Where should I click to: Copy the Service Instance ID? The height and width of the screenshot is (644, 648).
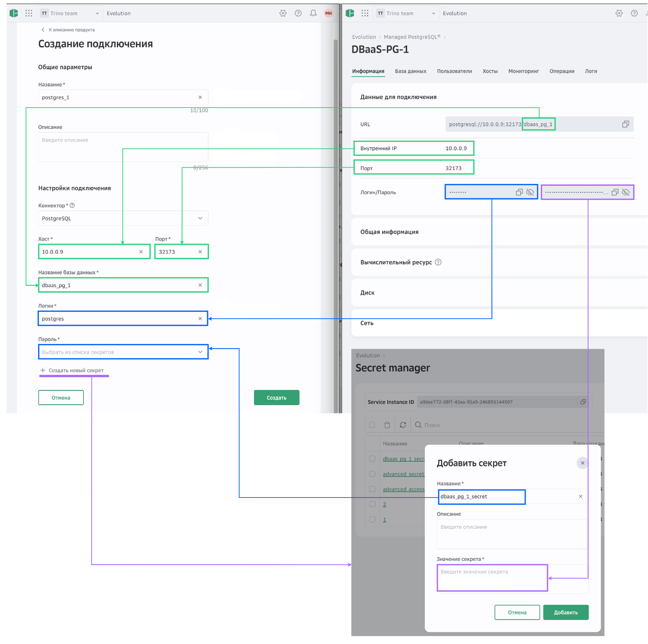583,402
